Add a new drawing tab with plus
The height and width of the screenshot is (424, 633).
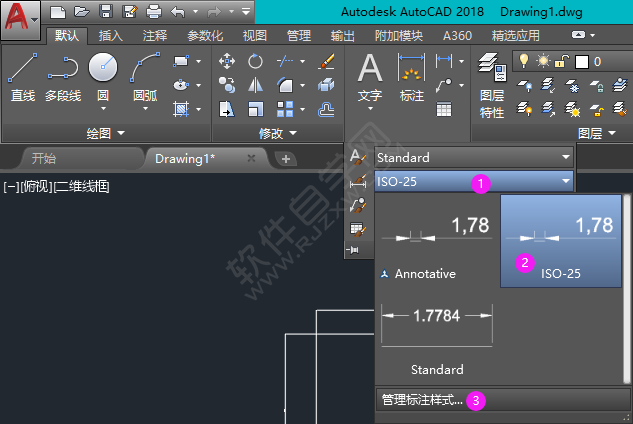click(x=286, y=159)
